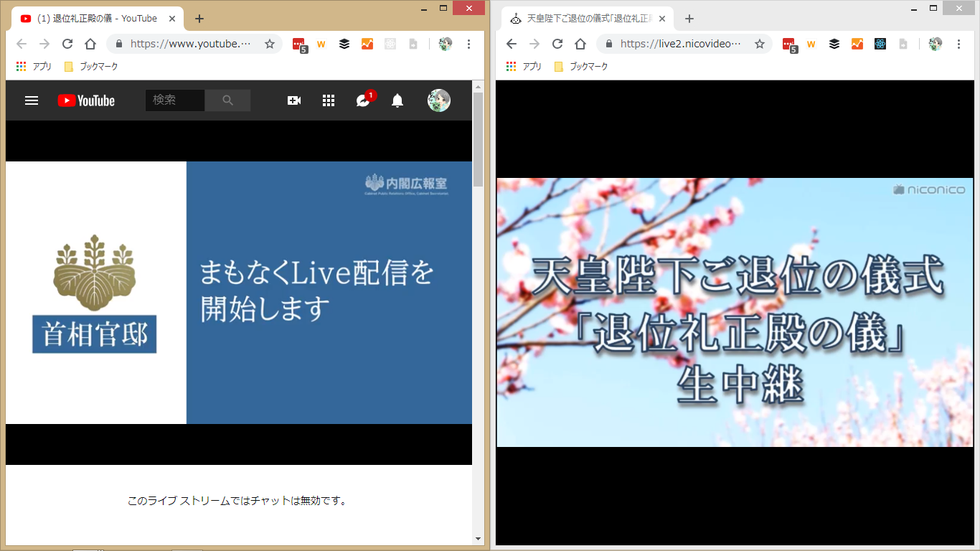This screenshot has height=551, width=980.
Task: Click the YouTube page vertical scrollbar
Action: coord(478,136)
